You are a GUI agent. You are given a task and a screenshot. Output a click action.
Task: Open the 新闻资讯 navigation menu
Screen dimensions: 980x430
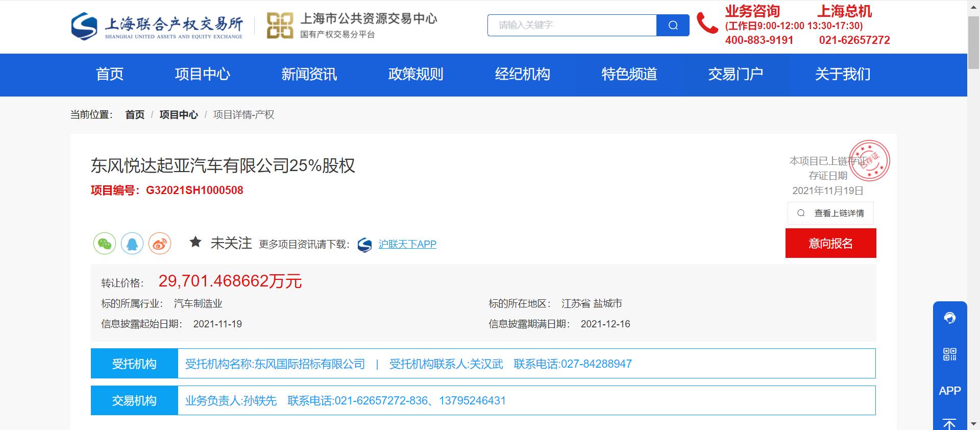coord(309,75)
